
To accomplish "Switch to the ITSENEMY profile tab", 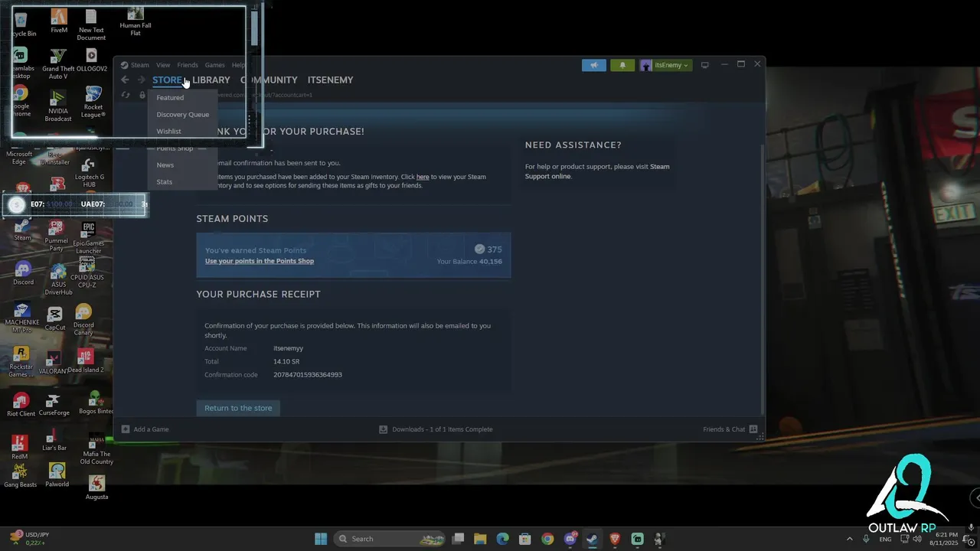I will [331, 80].
